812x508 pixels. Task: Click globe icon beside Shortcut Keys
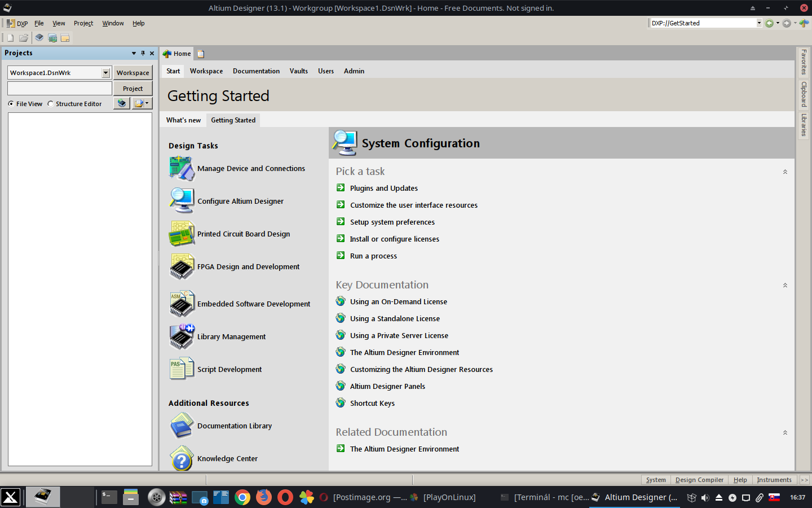(341, 402)
